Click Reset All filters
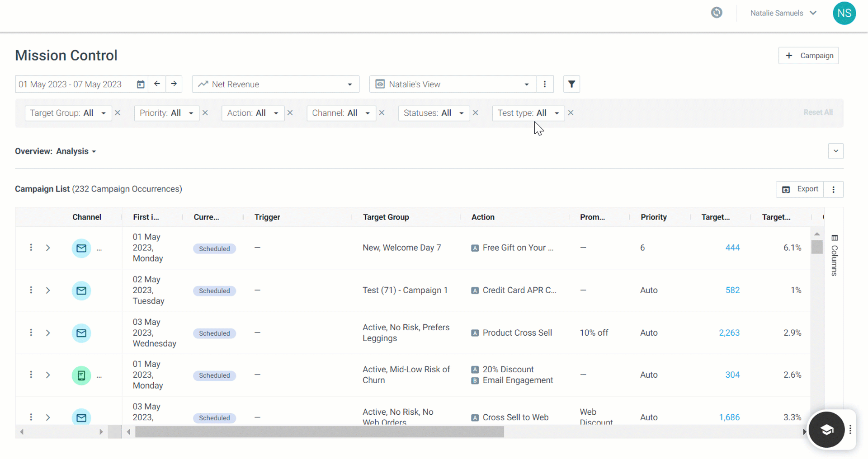Screen dimensions: 868x459 click(x=818, y=112)
